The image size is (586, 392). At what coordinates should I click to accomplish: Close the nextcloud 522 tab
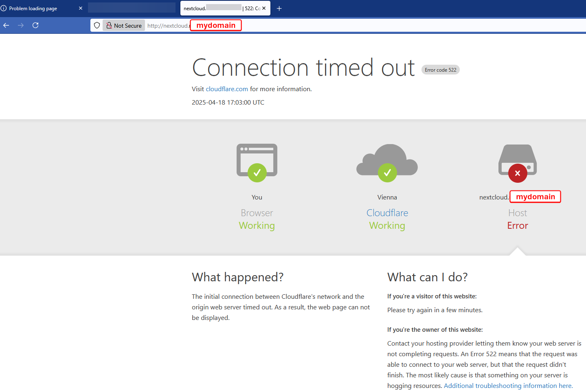pos(264,8)
